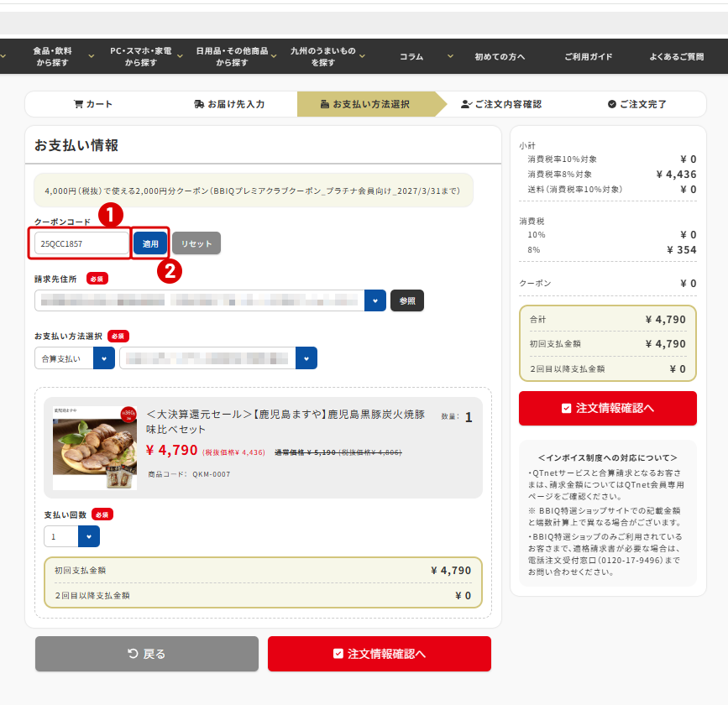Click the coupon code input field
The height and width of the screenshot is (705, 728).
pos(81,243)
